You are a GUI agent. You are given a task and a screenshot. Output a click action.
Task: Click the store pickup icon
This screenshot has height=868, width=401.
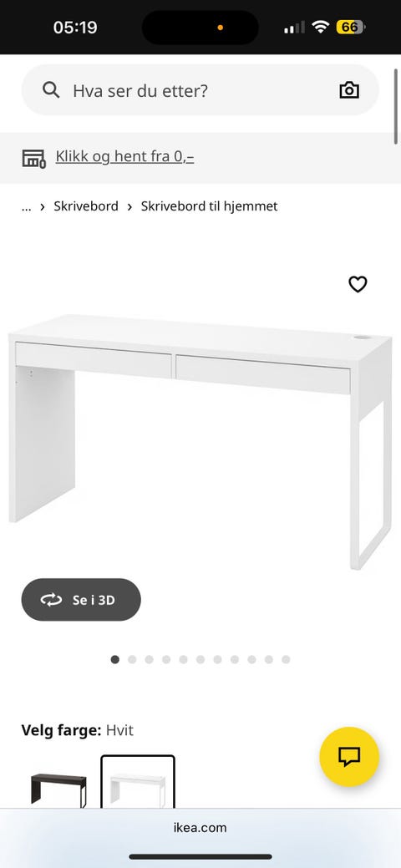tap(33, 158)
